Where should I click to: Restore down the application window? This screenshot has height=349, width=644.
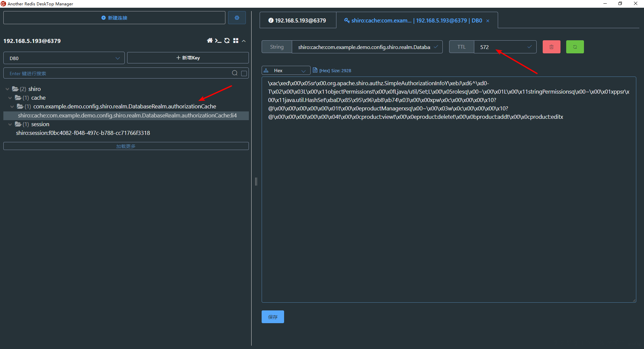[x=620, y=4]
